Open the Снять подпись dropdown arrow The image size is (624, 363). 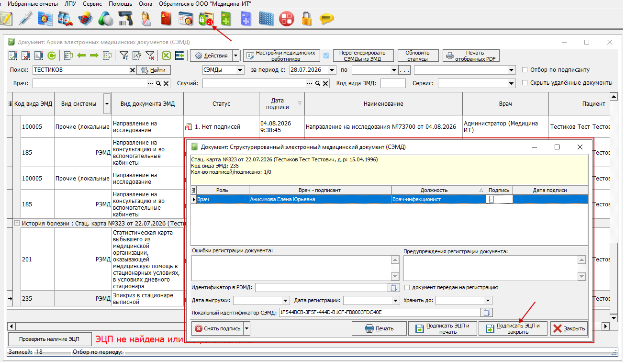coord(247,329)
